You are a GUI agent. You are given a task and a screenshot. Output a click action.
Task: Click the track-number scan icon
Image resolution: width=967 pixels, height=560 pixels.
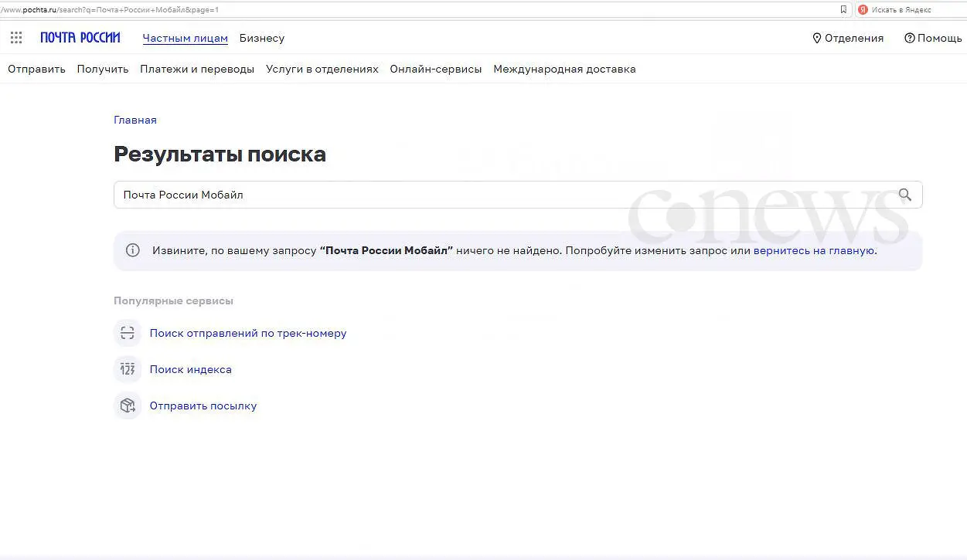coord(128,333)
